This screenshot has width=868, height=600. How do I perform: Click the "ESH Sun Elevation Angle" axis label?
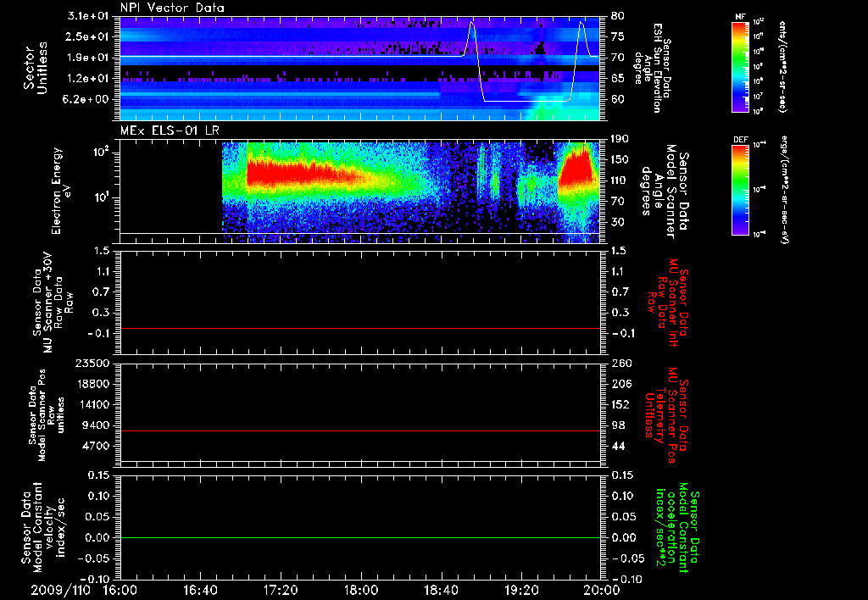[647, 68]
